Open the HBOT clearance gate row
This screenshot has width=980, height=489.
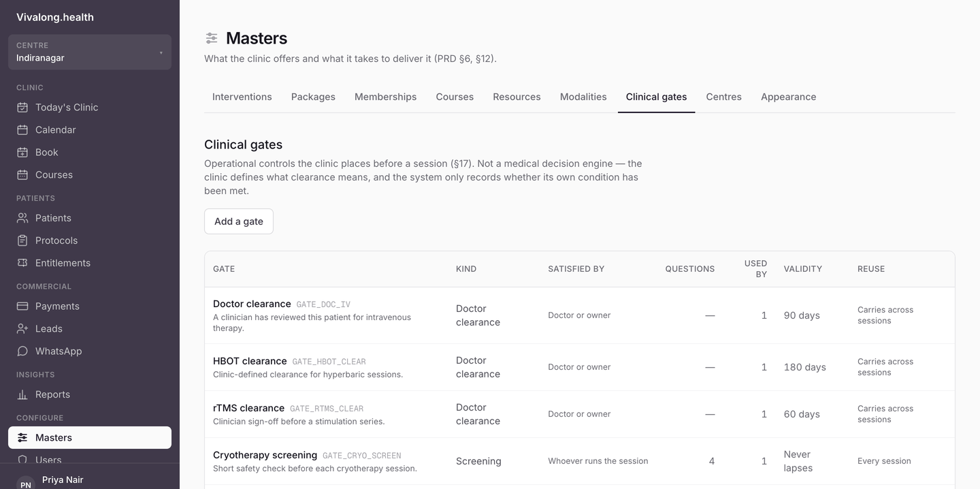[x=580, y=367]
